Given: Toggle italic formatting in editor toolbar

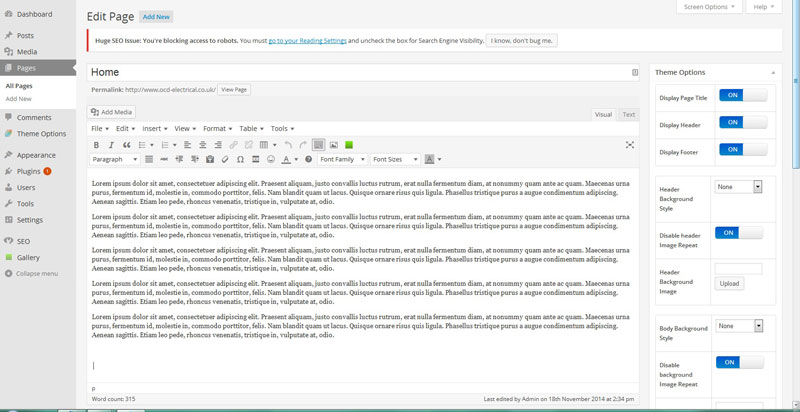Looking at the screenshot, I should click(x=111, y=145).
